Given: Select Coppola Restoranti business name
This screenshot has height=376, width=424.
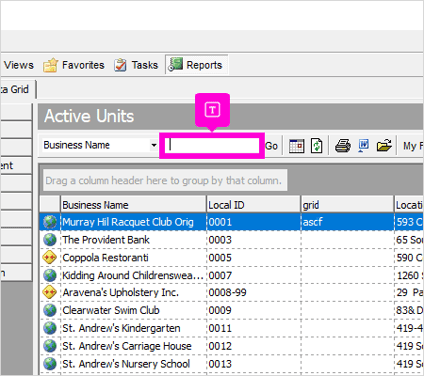Looking at the screenshot, I should (105, 258).
